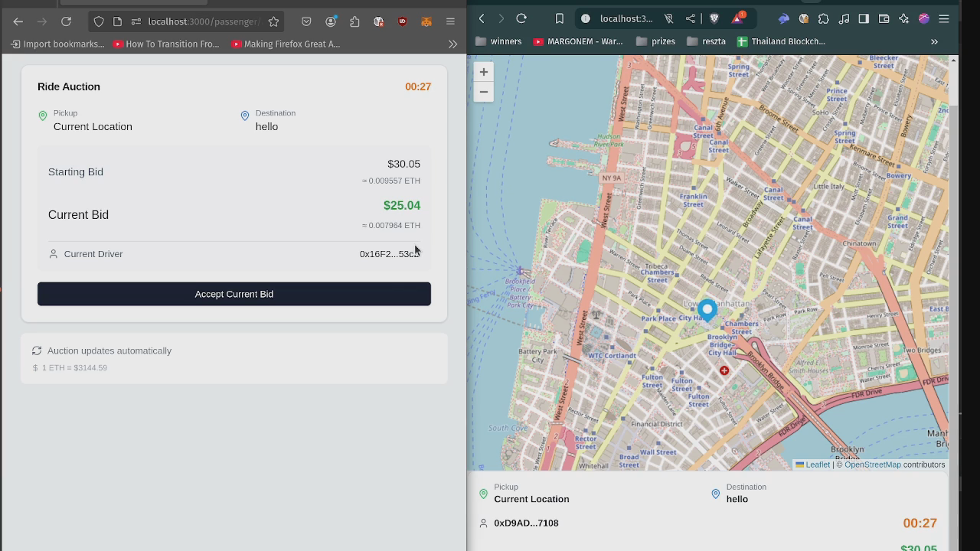
Task: Zoom out on the map
Action: click(x=483, y=92)
